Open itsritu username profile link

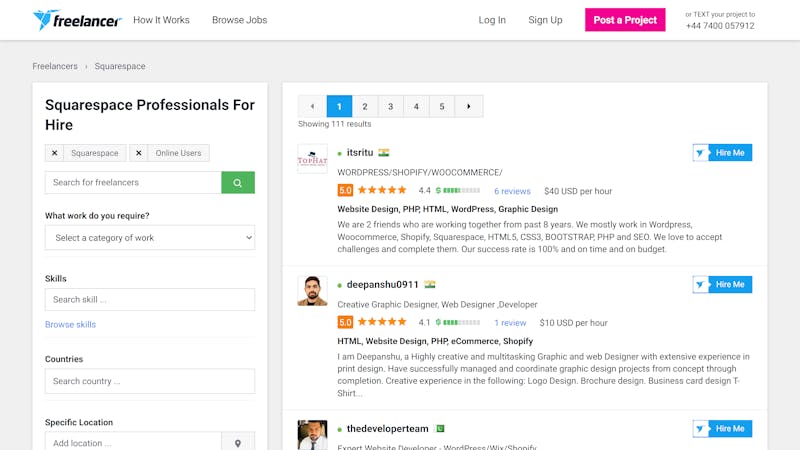360,153
